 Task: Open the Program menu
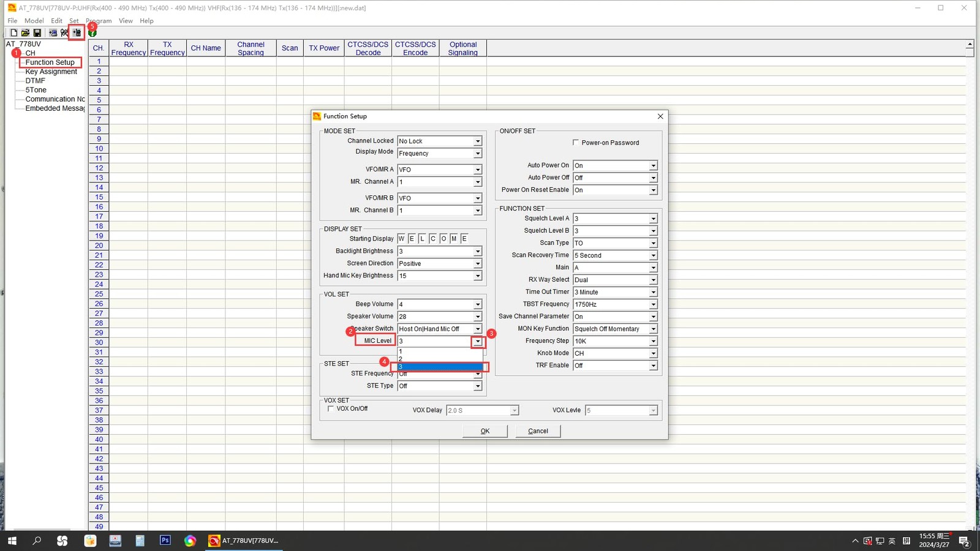click(99, 21)
